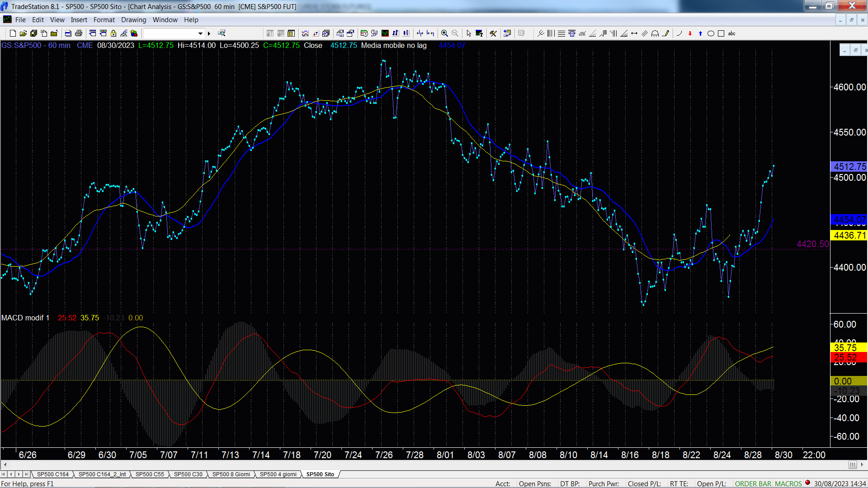The image size is (868, 488).
Task: Select the double-headed horizontal arrow tool
Action: (x=634, y=33)
